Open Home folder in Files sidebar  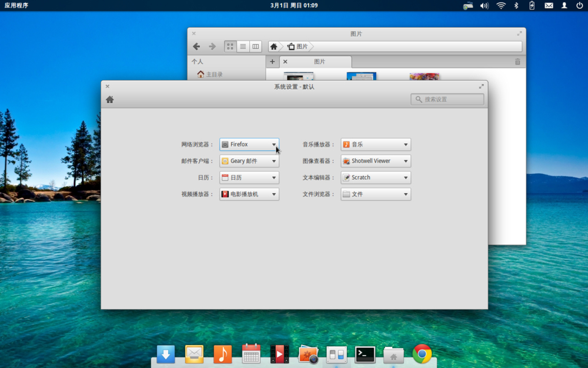(210, 74)
